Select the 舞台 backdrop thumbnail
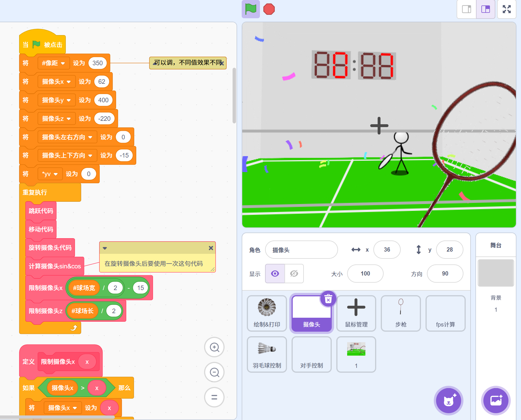 pos(496,273)
